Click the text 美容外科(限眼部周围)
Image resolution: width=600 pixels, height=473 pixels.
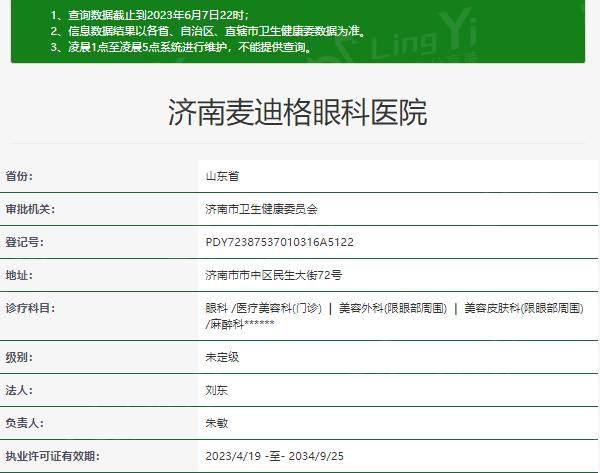pyautogui.click(x=393, y=308)
